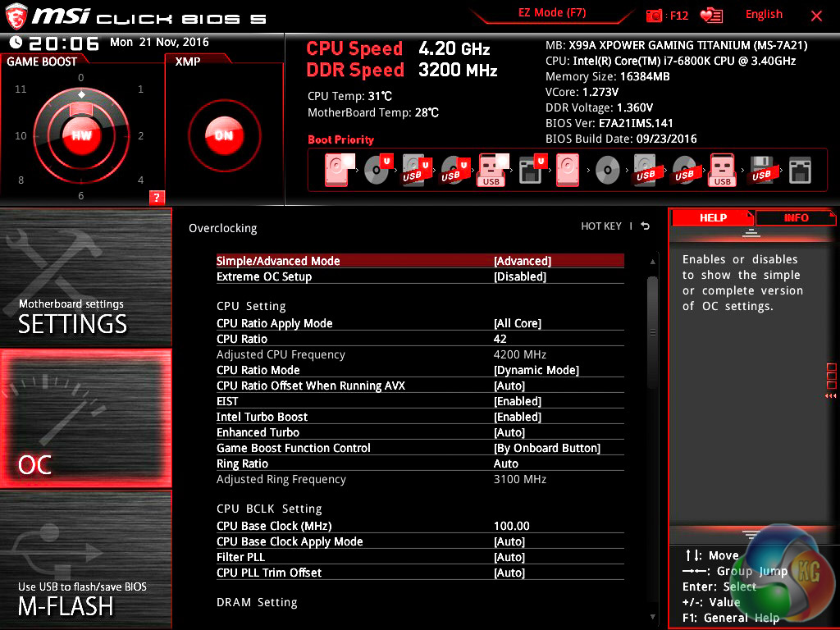Open the OC overclocking section

(x=85, y=418)
